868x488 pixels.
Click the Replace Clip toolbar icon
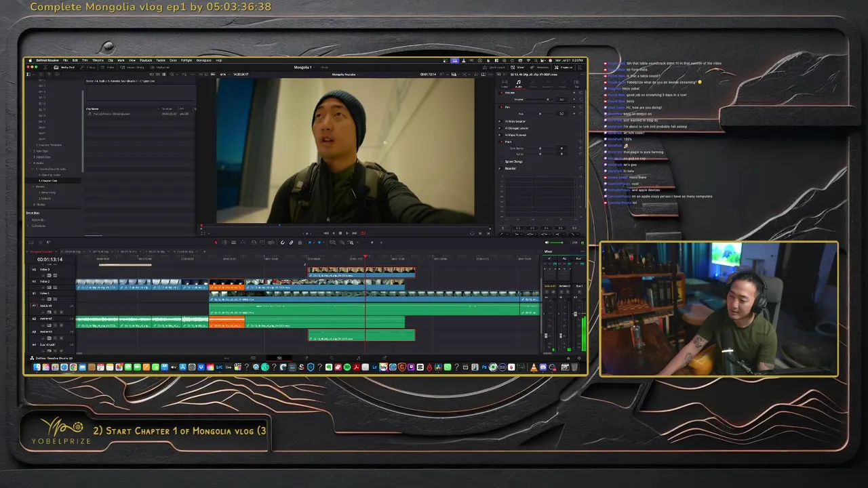[271, 243]
